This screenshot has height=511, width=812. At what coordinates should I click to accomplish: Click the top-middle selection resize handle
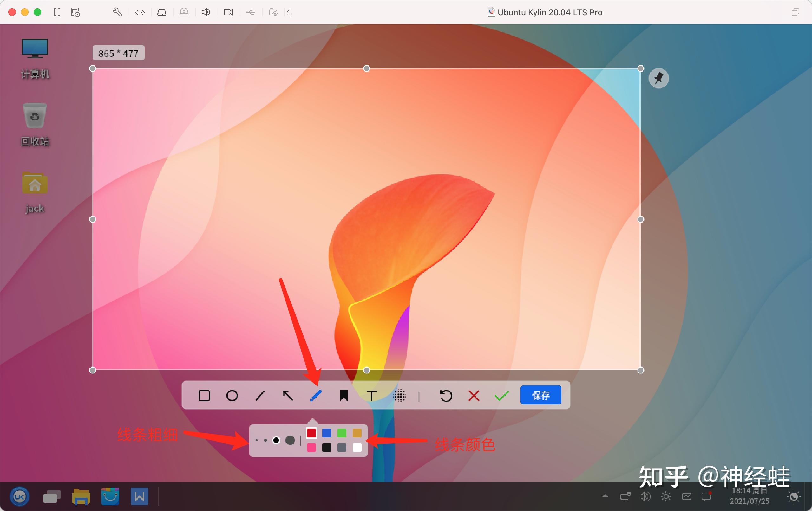tap(367, 69)
